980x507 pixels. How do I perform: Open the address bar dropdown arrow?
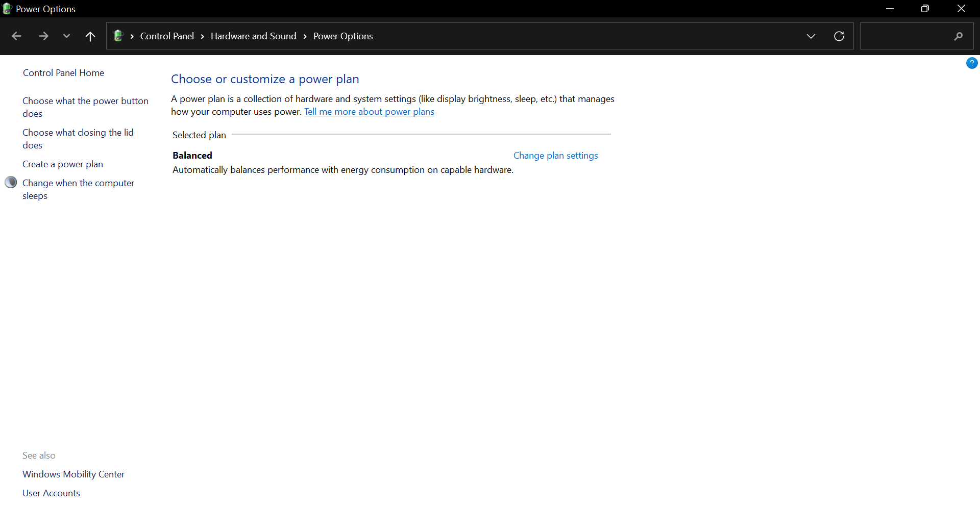(x=811, y=36)
